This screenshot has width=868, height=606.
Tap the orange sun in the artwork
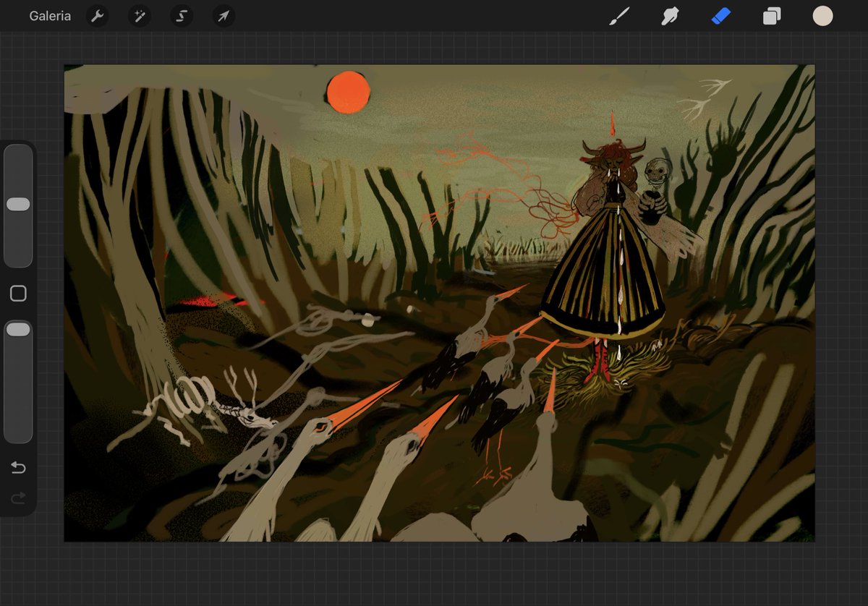click(x=348, y=93)
